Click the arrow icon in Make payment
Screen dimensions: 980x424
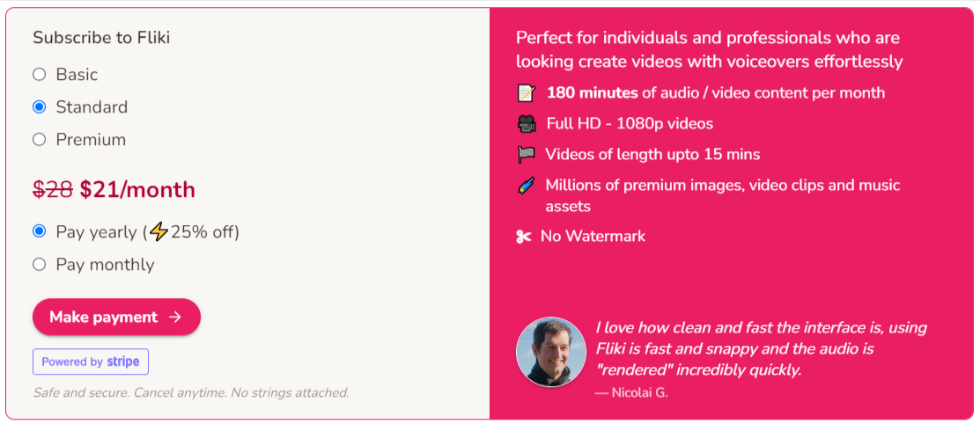click(175, 318)
